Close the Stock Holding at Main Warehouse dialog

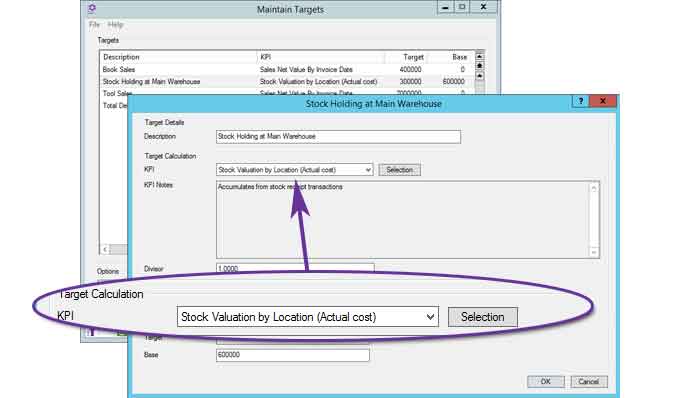pos(603,101)
